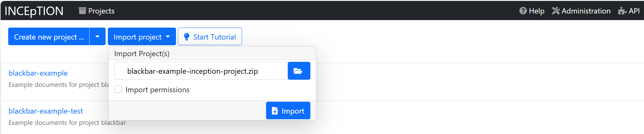Open the blackbar-example-test project link
This screenshot has height=134, width=644.
coord(46,111)
